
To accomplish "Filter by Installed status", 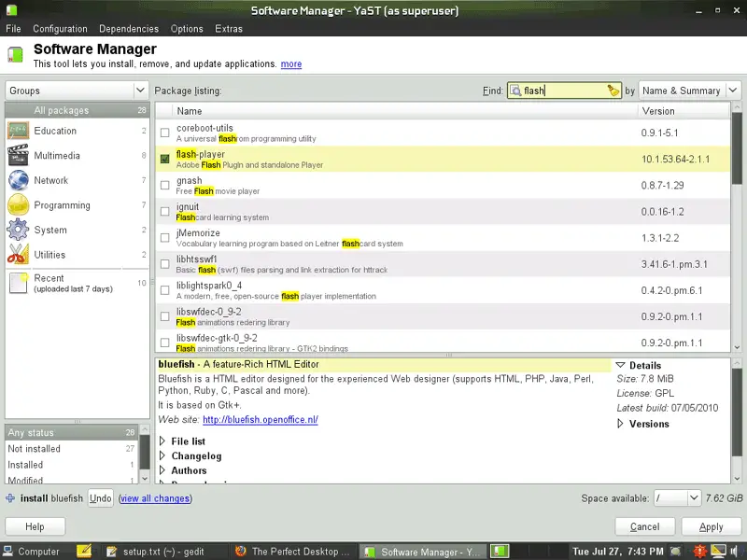I will (72, 465).
